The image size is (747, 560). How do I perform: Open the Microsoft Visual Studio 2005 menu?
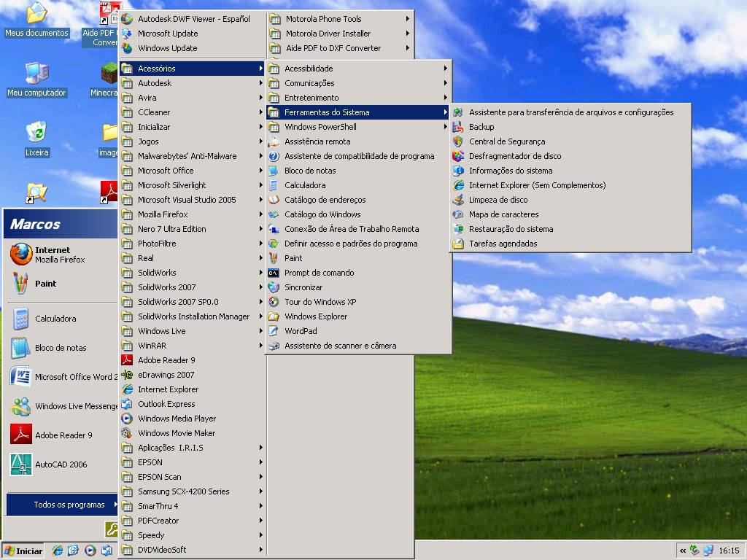[x=193, y=200]
